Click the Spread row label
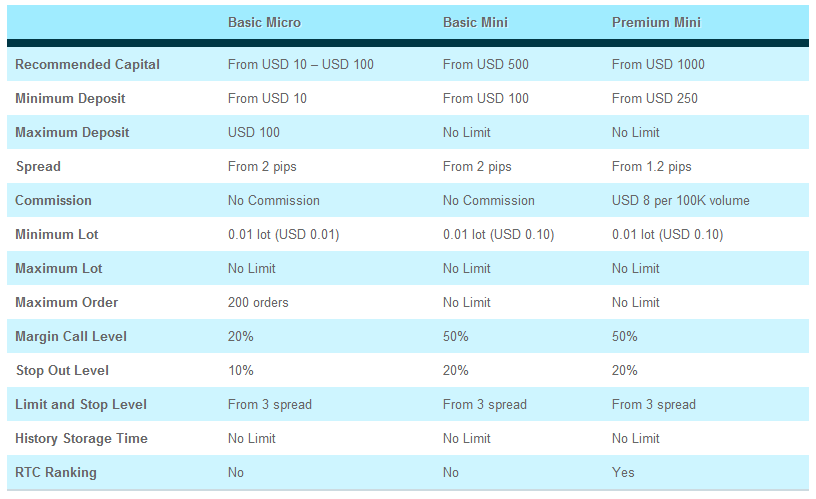The height and width of the screenshot is (499, 816). coord(39,167)
